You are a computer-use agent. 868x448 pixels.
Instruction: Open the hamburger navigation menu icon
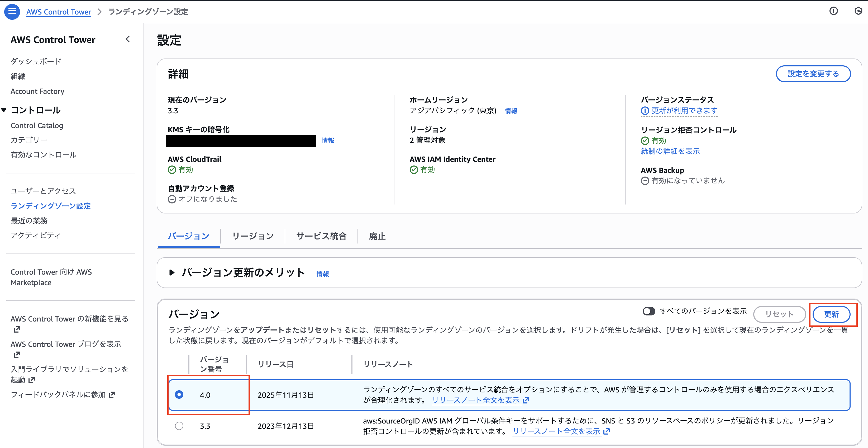pos(12,11)
